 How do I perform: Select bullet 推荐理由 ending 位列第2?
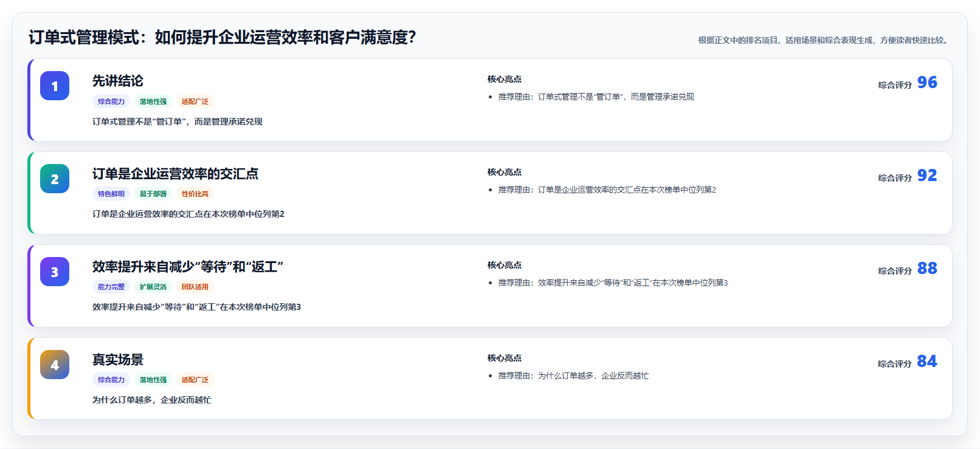click(x=607, y=190)
